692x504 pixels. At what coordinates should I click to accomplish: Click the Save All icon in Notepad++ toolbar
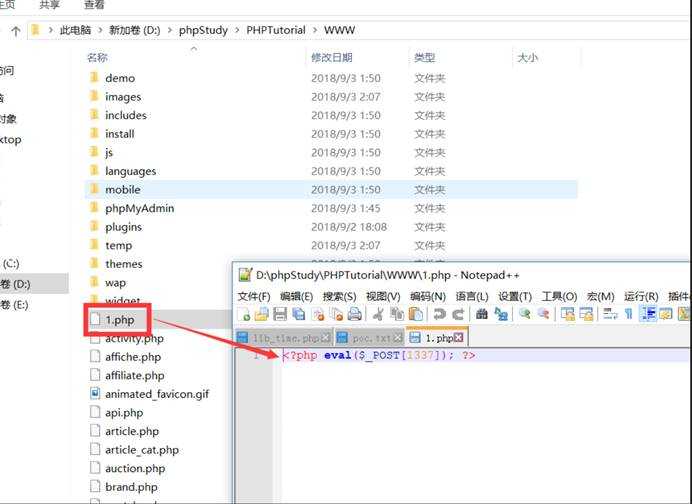point(299,314)
